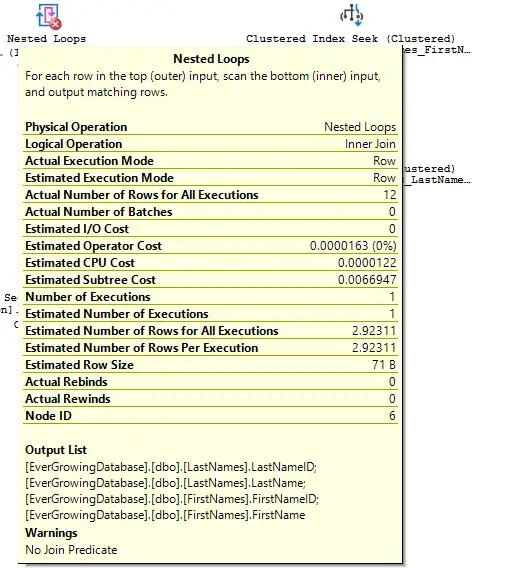Click the Estimated Operator Cost value 0.0000163
The width and height of the screenshot is (512, 568).
353,246
